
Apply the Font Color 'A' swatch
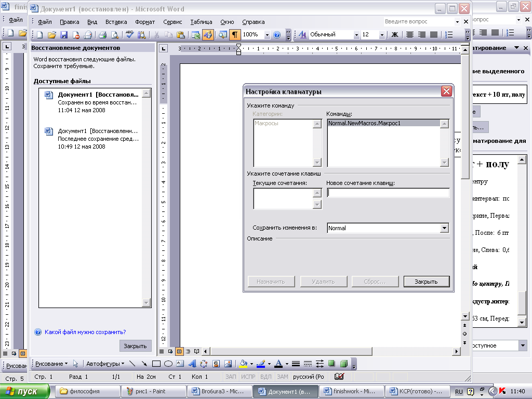click(278, 364)
